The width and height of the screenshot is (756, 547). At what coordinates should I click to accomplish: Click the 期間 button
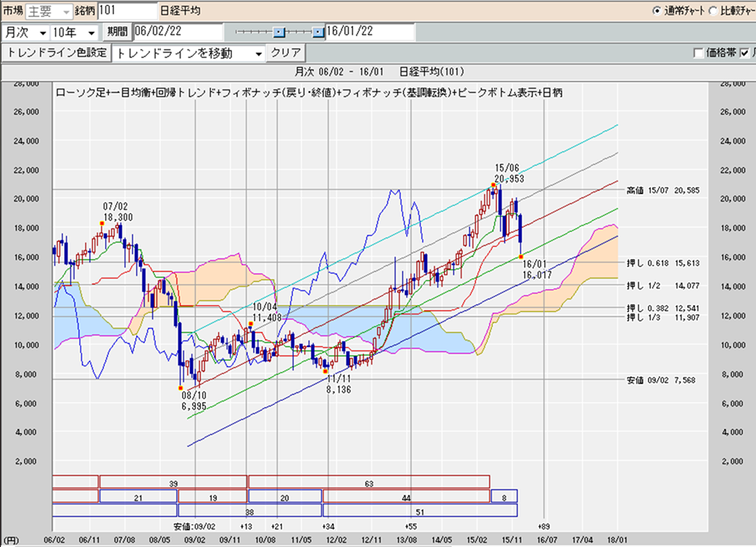pos(117,32)
